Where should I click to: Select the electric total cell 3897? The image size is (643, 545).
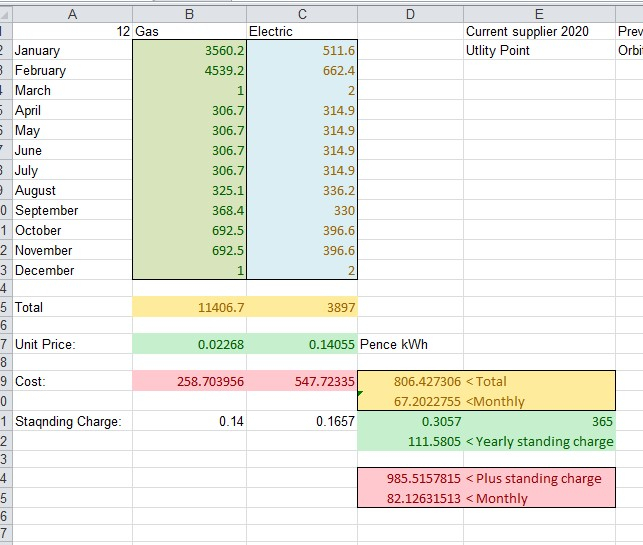301,308
